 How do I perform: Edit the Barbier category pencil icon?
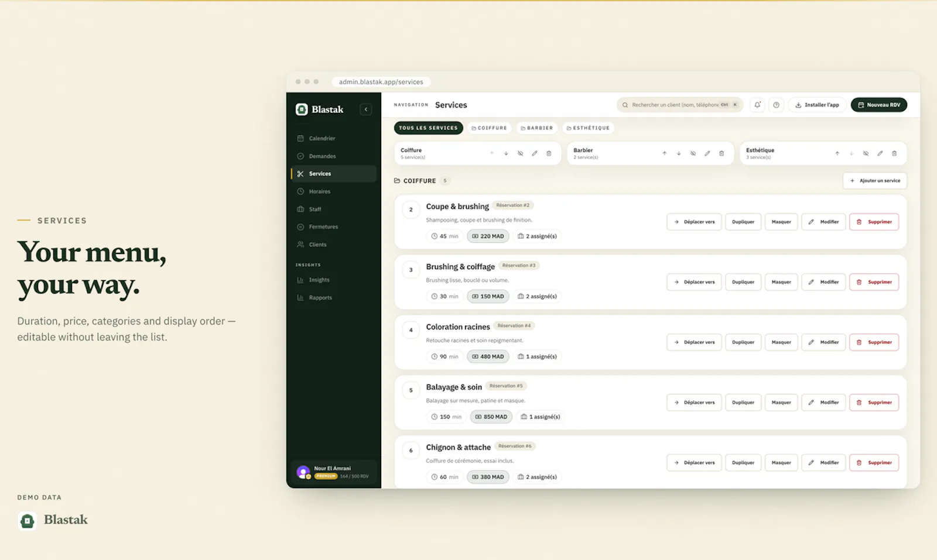(x=707, y=153)
